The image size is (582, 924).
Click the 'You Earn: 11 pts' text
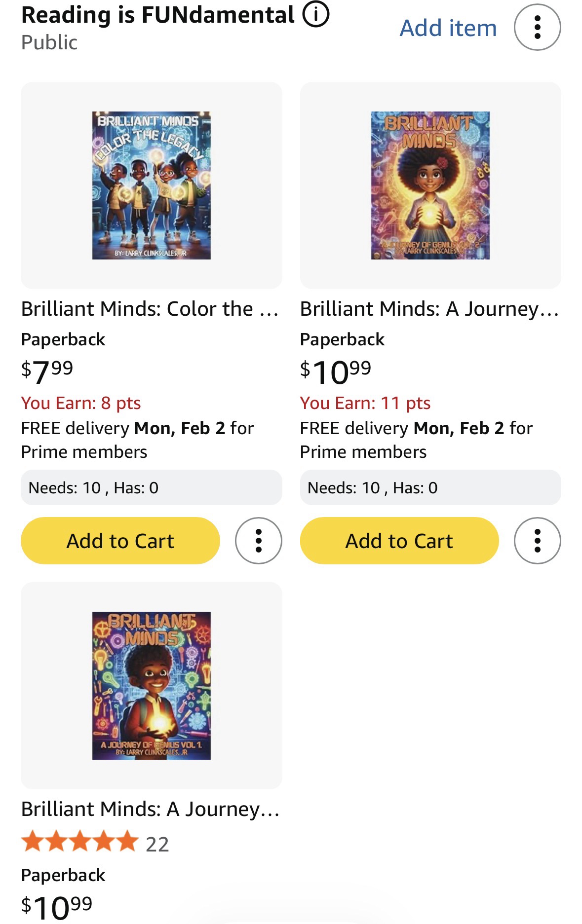tap(365, 403)
